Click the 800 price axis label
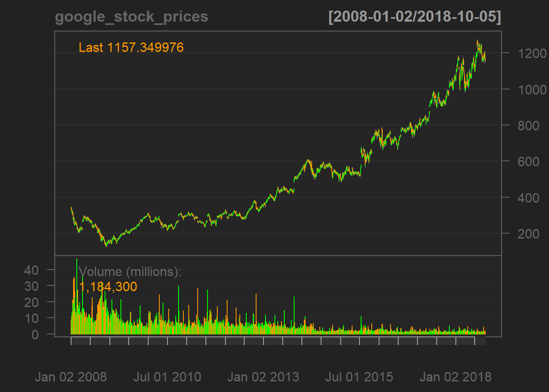549x392 pixels. click(529, 125)
